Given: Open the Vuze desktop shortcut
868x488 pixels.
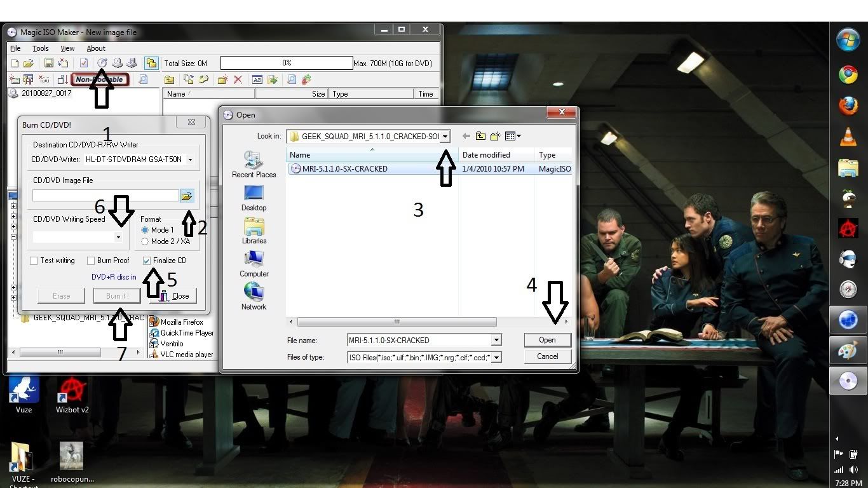Looking at the screenshot, I should 24,395.
